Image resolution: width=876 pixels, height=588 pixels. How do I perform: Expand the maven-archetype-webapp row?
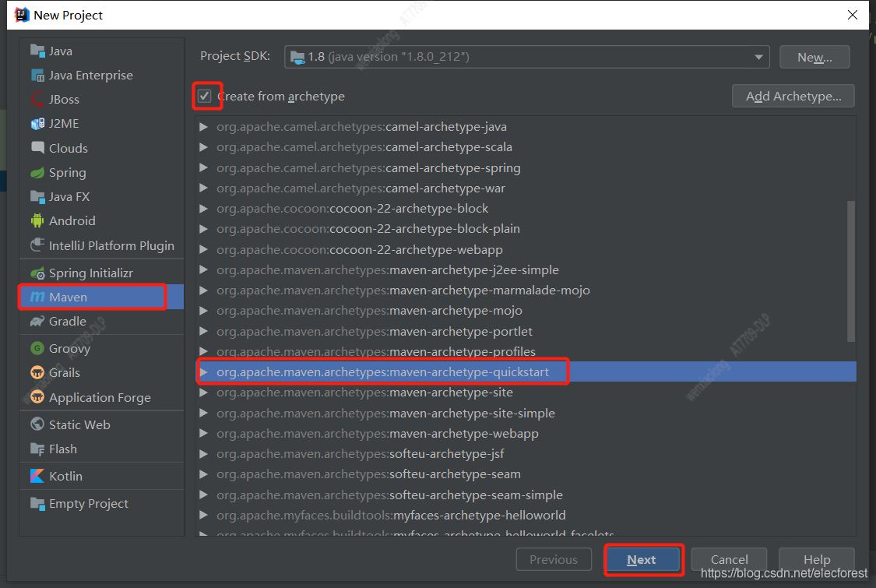[203, 434]
